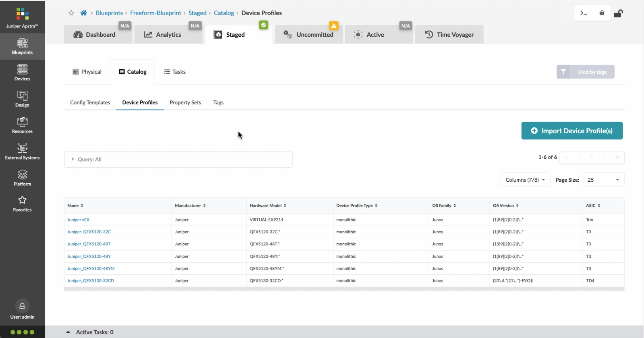The width and height of the screenshot is (644, 338).
Task: Click Staged in the breadcrumb
Action: 197,13
